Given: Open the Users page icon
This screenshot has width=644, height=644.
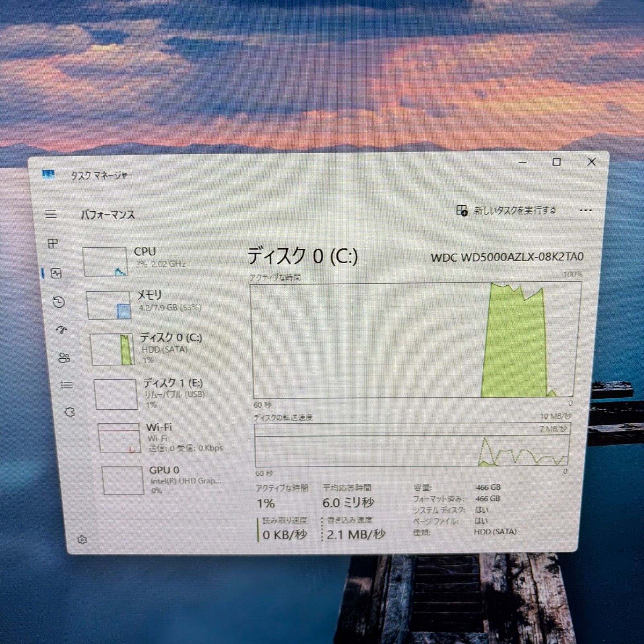Looking at the screenshot, I should point(64,358).
